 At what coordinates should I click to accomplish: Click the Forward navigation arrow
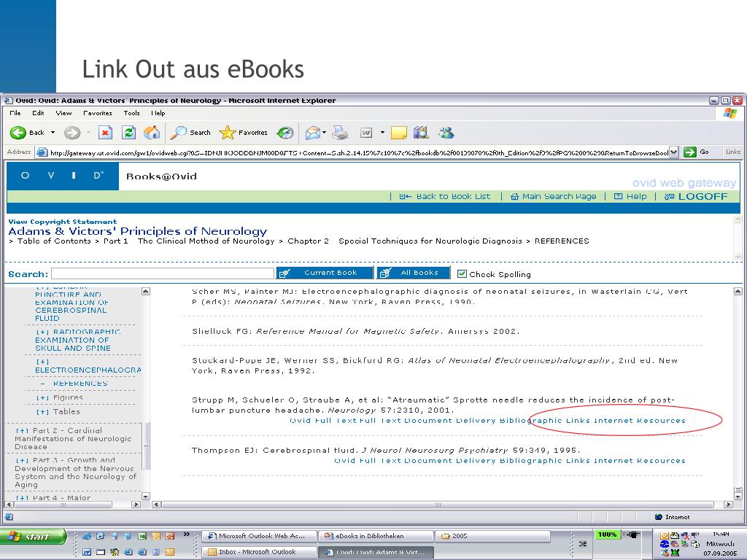[72, 133]
